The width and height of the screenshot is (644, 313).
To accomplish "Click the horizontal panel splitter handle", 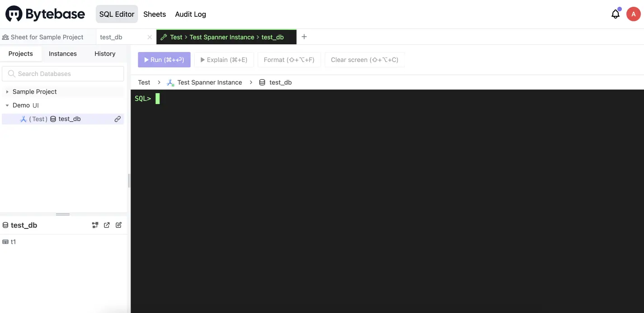I will click(62, 214).
